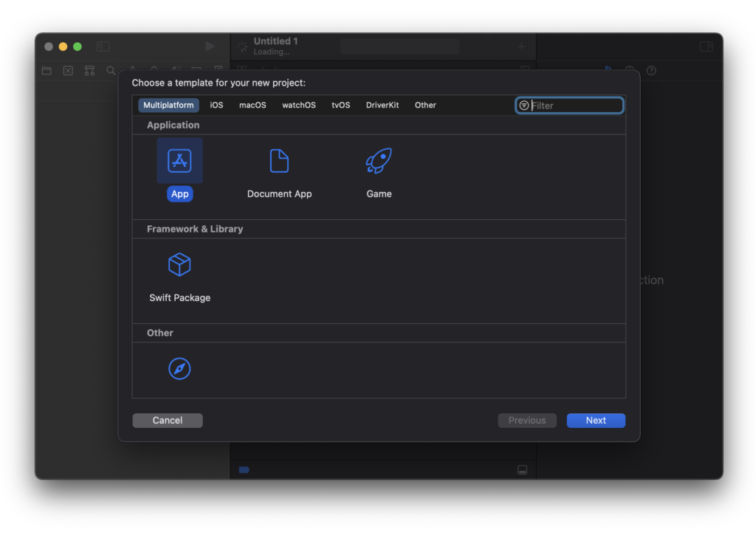Click the Document App label

pos(279,193)
